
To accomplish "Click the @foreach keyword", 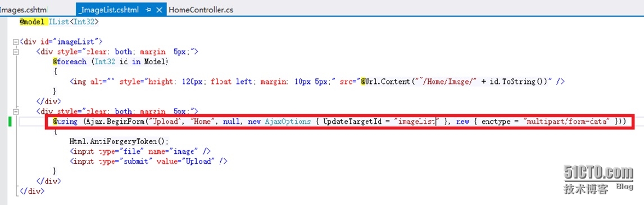I will click(x=70, y=62).
